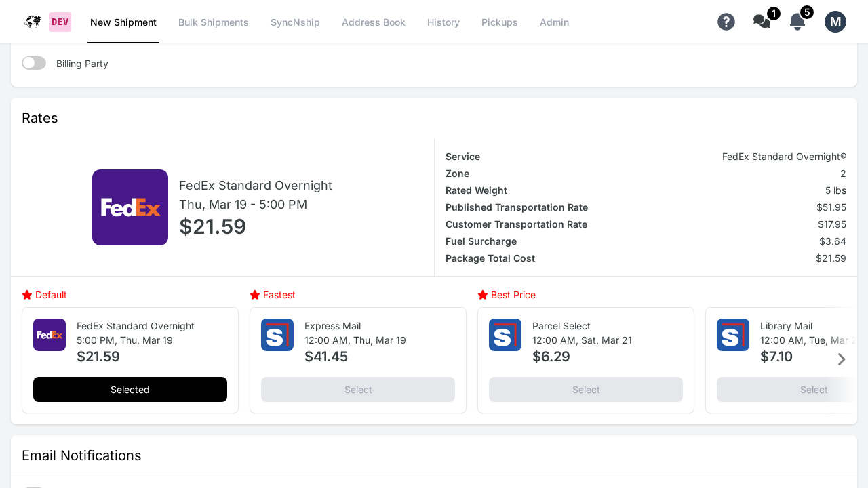Click the DEV environment badge
This screenshot has height=488, width=868.
click(60, 22)
